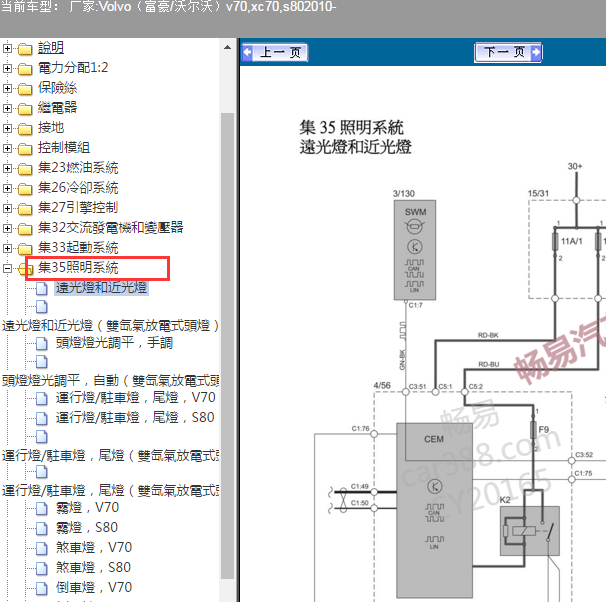The image size is (606, 602).
Task: Go to previous page with 上一页 button
Action: click(275, 52)
